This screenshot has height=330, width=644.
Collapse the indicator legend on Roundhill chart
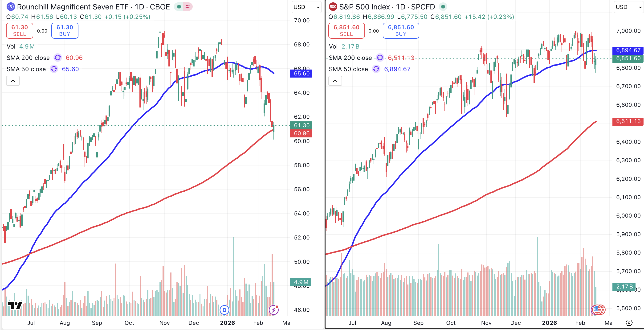[13, 81]
